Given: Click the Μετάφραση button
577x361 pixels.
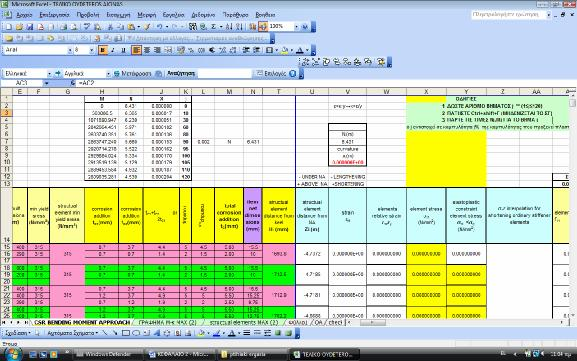Looking at the screenshot, I should pyautogui.click(x=132, y=74).
